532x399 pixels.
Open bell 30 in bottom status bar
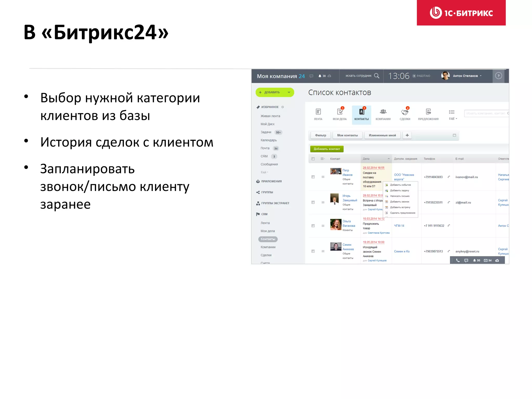[x=476, y=260]
